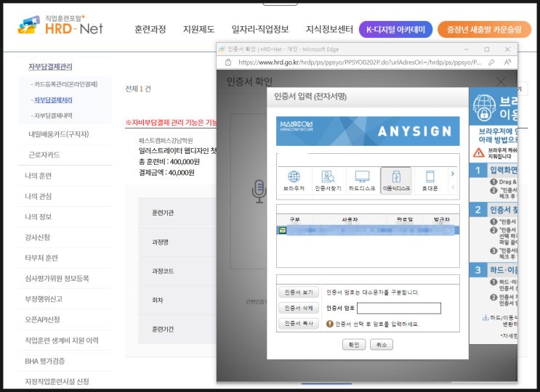Open 타부처 훈련 sidebar menu
Viewport: 540px width, 392px height.
coord(41,258)
